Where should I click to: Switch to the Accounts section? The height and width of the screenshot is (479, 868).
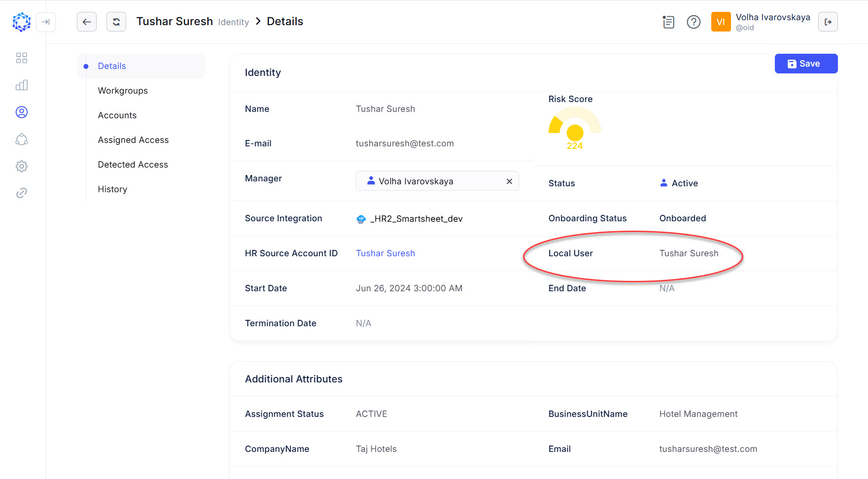click(117, 115)
